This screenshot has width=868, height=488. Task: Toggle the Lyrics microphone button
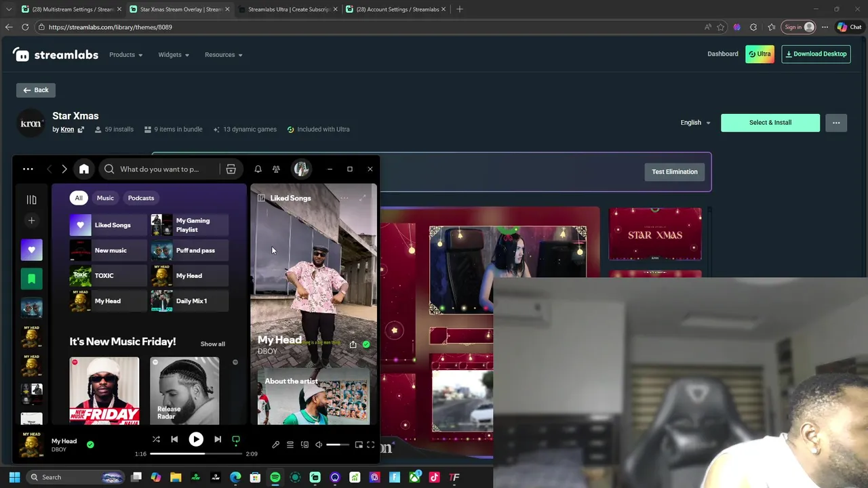click(x=275, y=445)
